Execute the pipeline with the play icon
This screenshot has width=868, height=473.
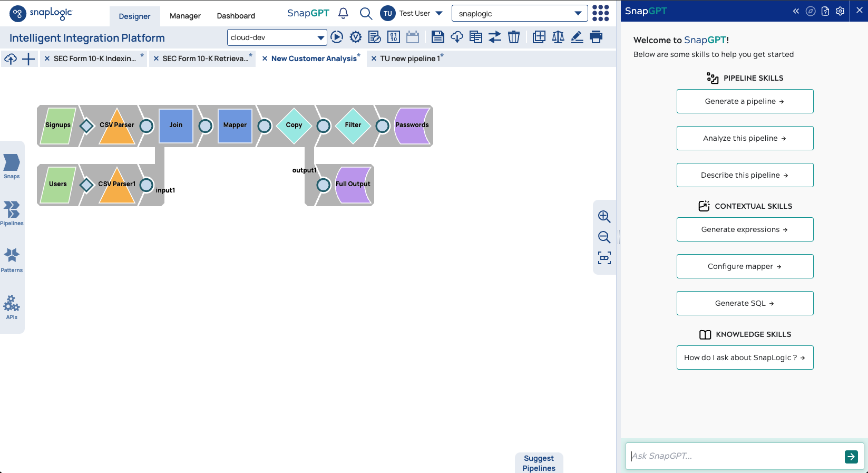[337, 37]
